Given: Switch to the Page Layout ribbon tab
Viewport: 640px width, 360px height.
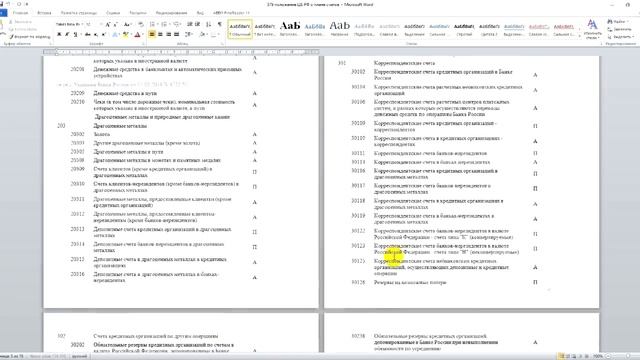Looking at the screenshot, I should click(79, 13).
